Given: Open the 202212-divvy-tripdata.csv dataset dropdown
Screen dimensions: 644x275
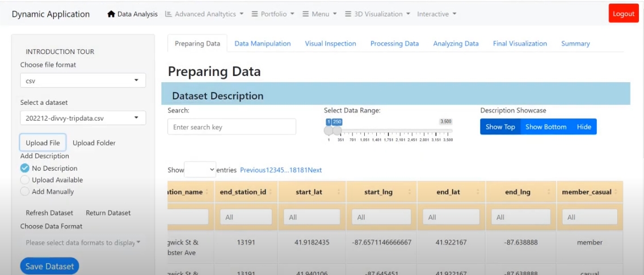Looking at the screenshot, I should [83, 118].
